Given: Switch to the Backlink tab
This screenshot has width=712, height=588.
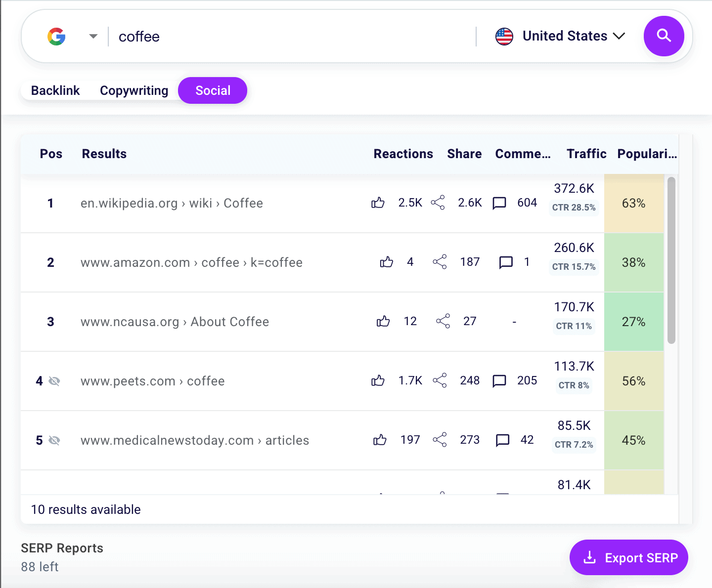Looking at the screenshot, I should [55, 90].
